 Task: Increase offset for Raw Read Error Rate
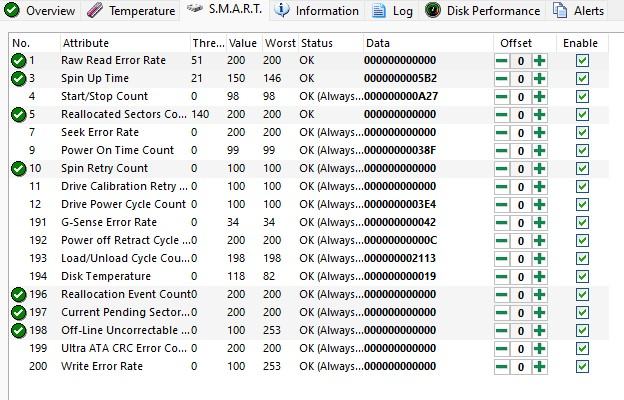[540, 61]
